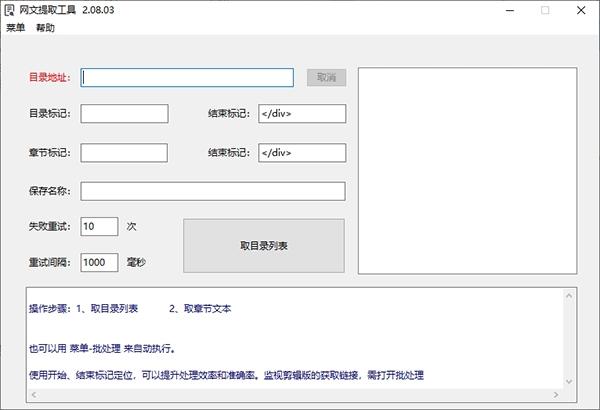Image resolution: width=600 pixels, height=410 pixels.
Task: Focus the 目录地址 input field
Action: (187, 78)
